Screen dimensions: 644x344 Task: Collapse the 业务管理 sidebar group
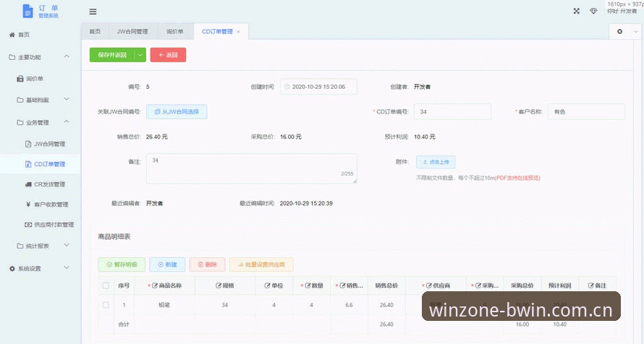67,122
